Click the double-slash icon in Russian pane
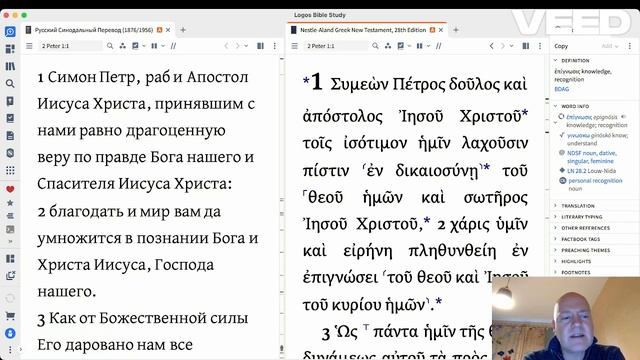The image size is (640, 360). click(173, 46)
